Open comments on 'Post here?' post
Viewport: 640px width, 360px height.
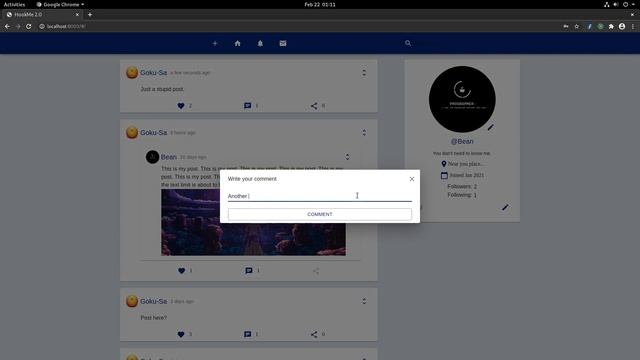click(247, 334)
